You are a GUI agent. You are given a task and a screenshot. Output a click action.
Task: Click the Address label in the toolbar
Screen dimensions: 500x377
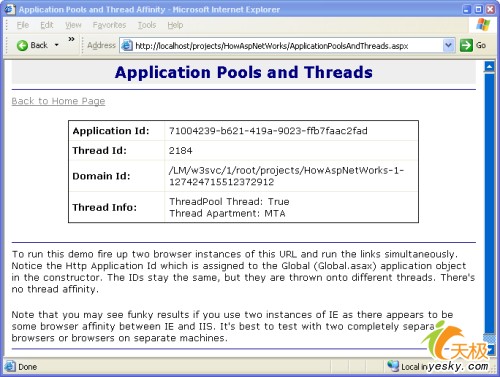(101, 45)
